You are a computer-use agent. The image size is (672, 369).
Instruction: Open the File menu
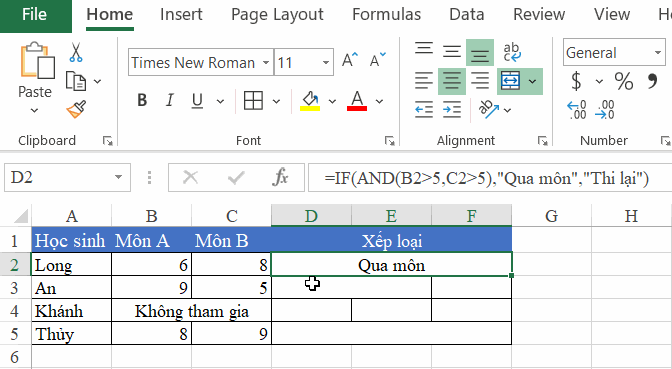tap(34, 15)
